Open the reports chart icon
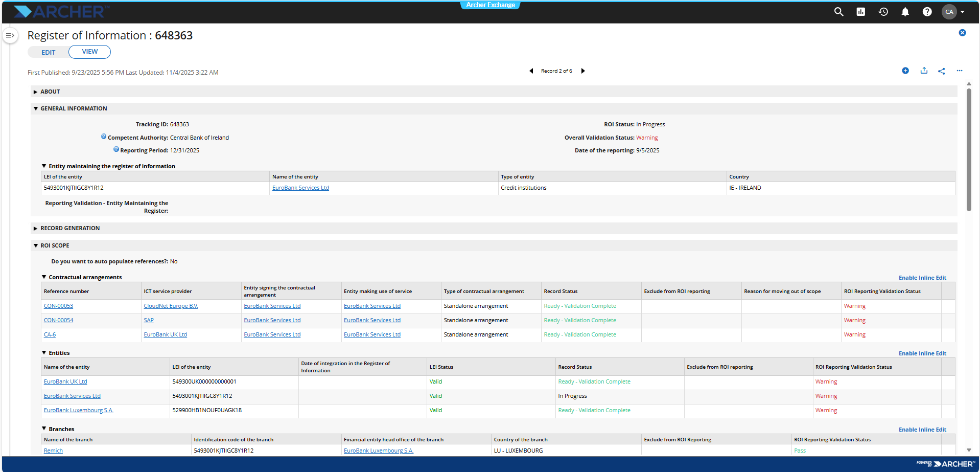Image resolution: width=980 pixels, height=472 pixels. pyautogui.click(x=861, y=12)
